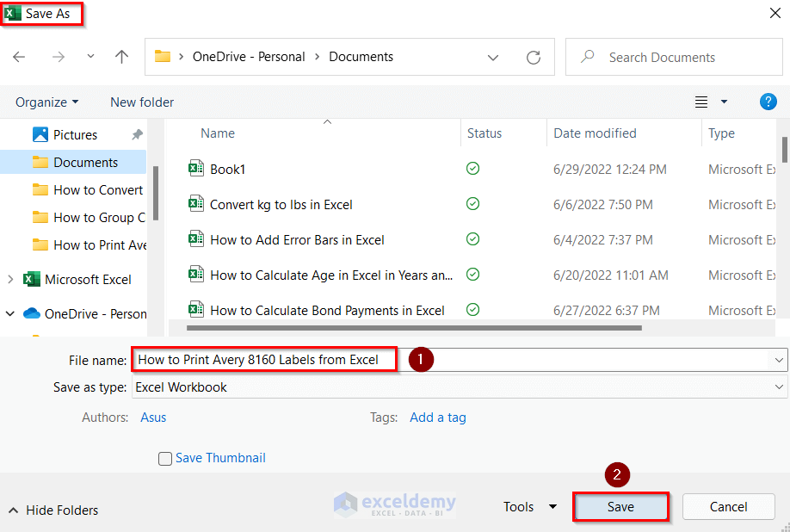The height and width of the screenshot is (532, 790).
Task: Click sync status icon for Bond Payments file
Action: [472, 309]
